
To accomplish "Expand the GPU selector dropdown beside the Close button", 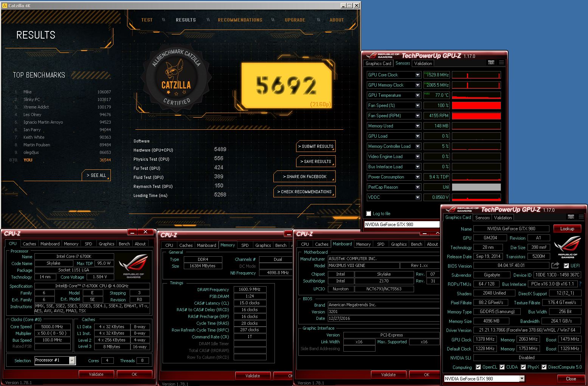I will coord(522,378).
